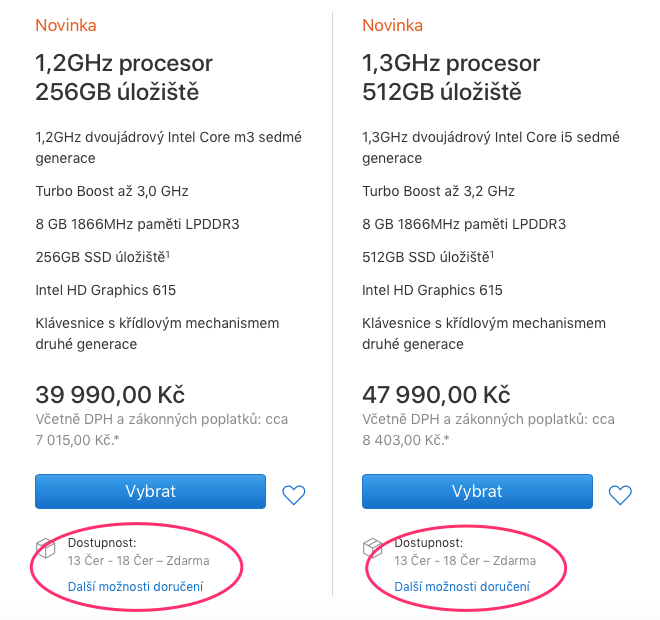Click the delivery box icon under 47 990,00 Kč model
Screen dimensions: 660x620
pos(372,548)
